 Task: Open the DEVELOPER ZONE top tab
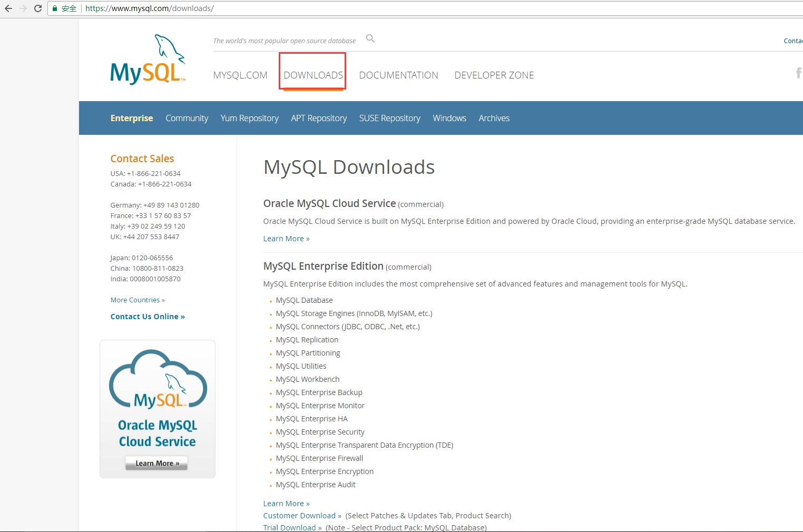[x=494, y=75]
